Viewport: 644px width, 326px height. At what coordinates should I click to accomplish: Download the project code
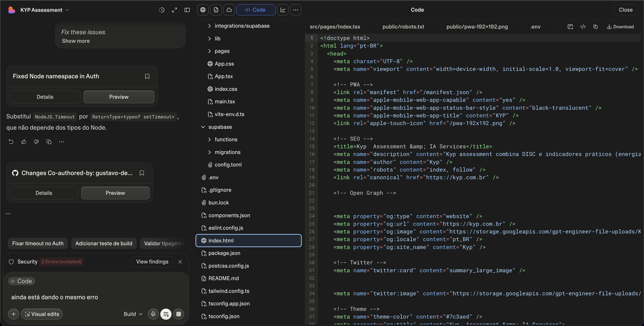tap(620, 27)
